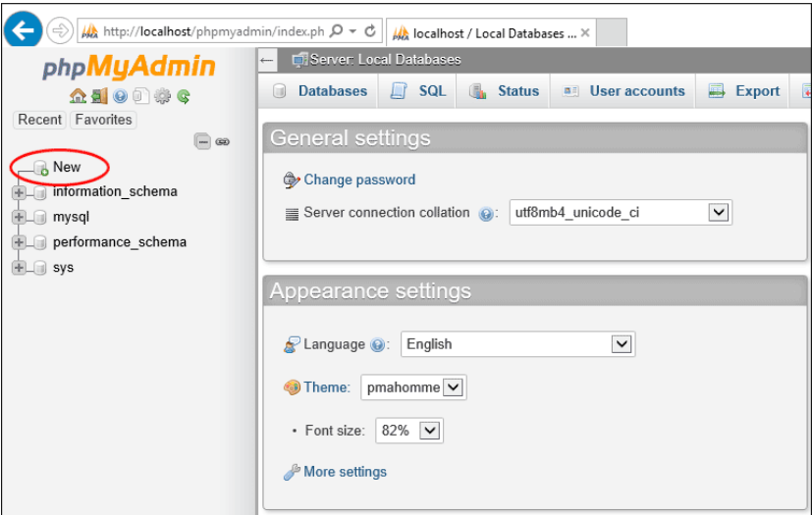The height and width of the screenshot is (515, 812).
Task: Open the User accounts tab
Action: 623,91
